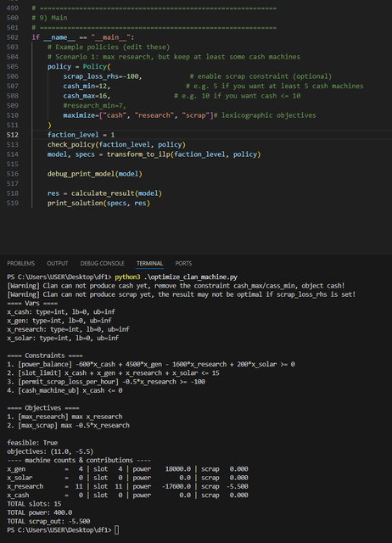Click the 'x_research: type=int' variable line
392x543 pixels.
tap(68, 329)
